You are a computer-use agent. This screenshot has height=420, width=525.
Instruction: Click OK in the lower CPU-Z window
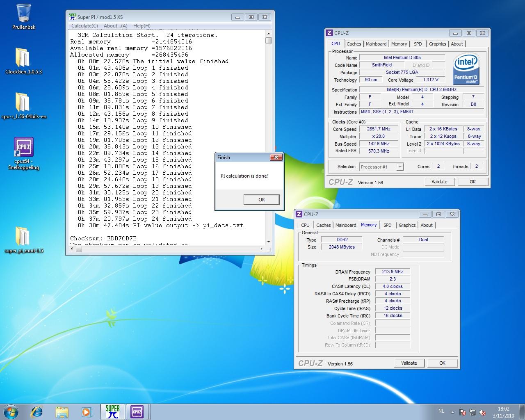(x=442, y=363)
